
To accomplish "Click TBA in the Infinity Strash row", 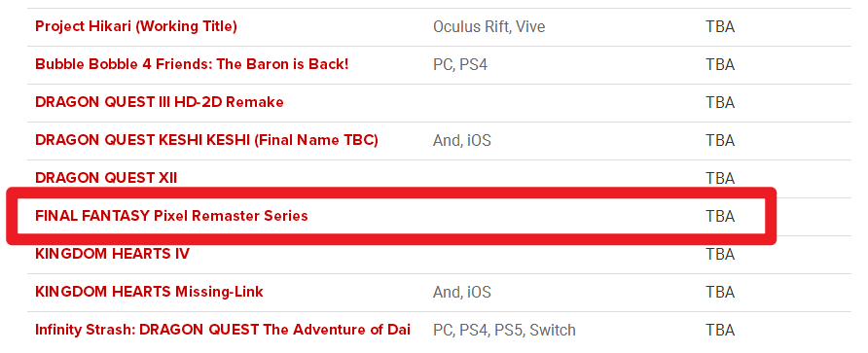I will point(720,331).
